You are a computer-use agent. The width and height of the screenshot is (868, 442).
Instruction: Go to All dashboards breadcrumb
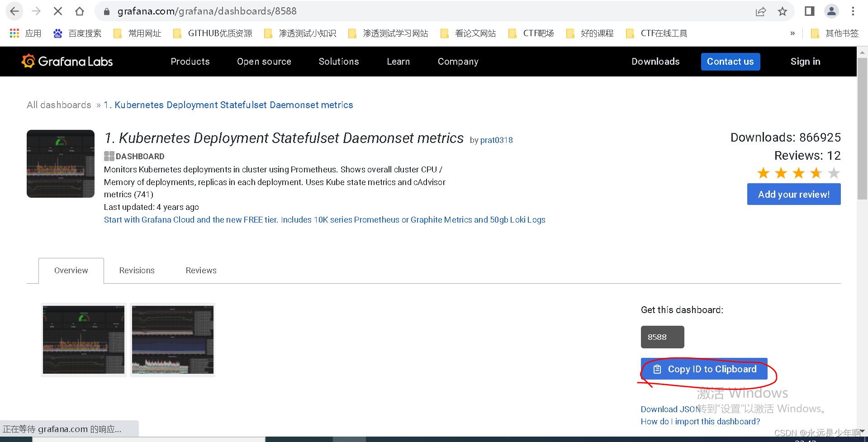[59, 105]
